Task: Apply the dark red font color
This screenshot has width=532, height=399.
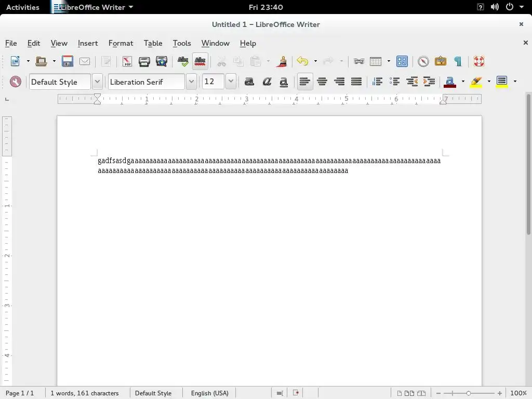Action: (450, 82)
